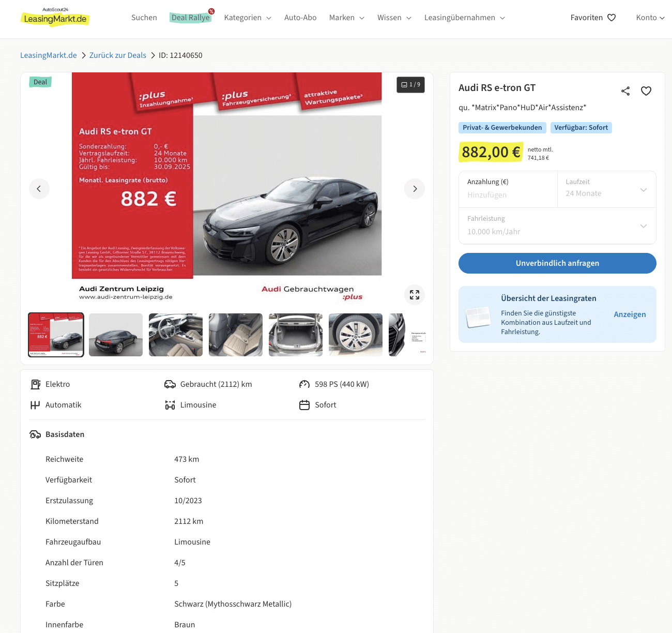Click the Gebraucht car icon

pos(170,384)
